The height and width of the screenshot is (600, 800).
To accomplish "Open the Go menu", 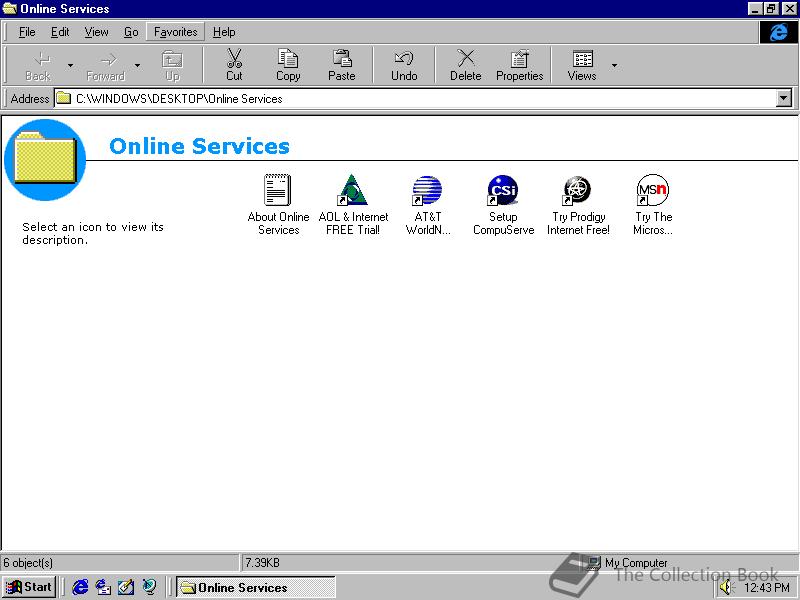I will click(131, 32).
